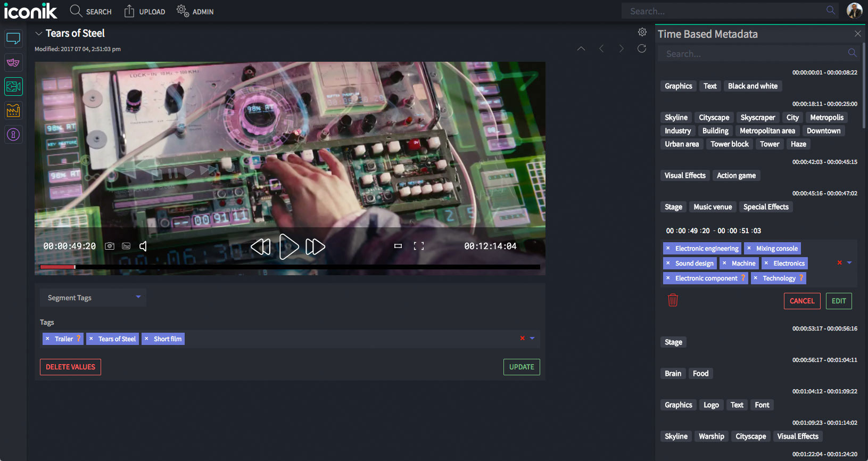Open the Segment Tags dropdown
This screenshot has width=868, height=461.
[93, 298]
